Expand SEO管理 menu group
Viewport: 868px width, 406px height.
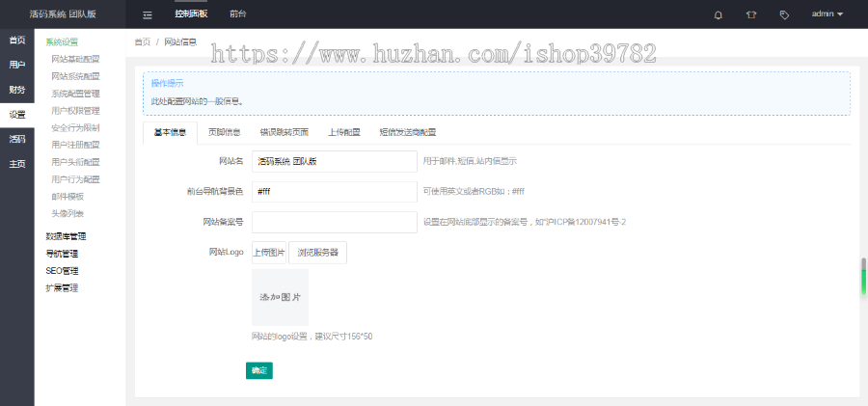62,271
